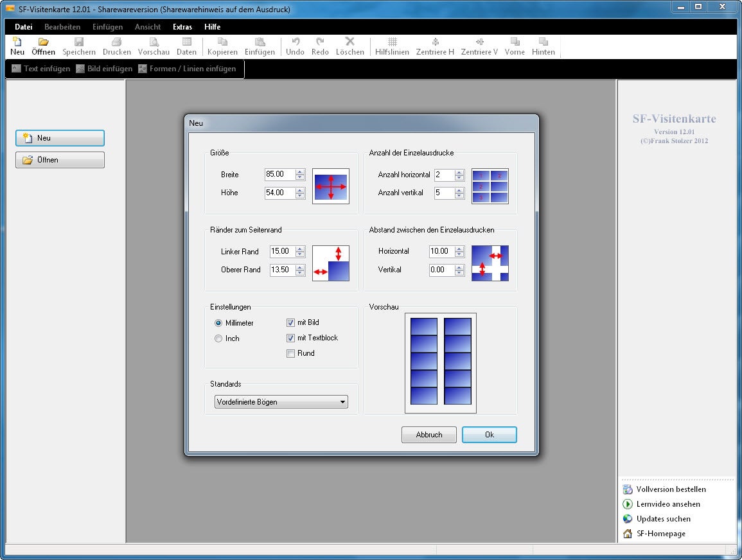
Task: Increase Breite value with up arrow
Action: [300, 171]
